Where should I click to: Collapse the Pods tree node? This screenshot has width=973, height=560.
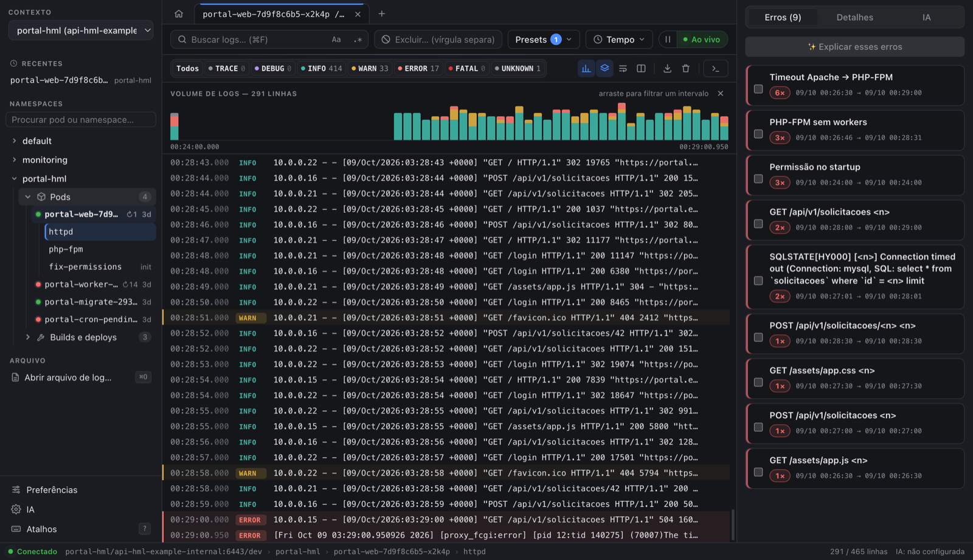coord(28,197)
